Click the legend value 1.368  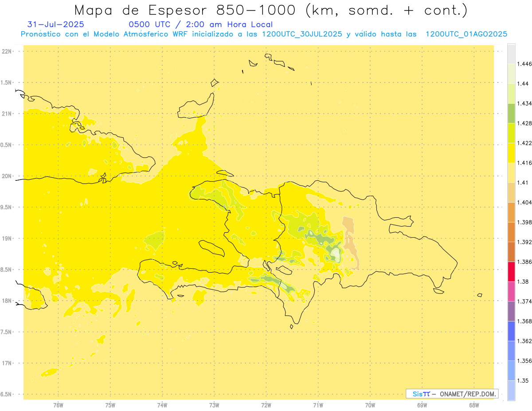(524, 321)
